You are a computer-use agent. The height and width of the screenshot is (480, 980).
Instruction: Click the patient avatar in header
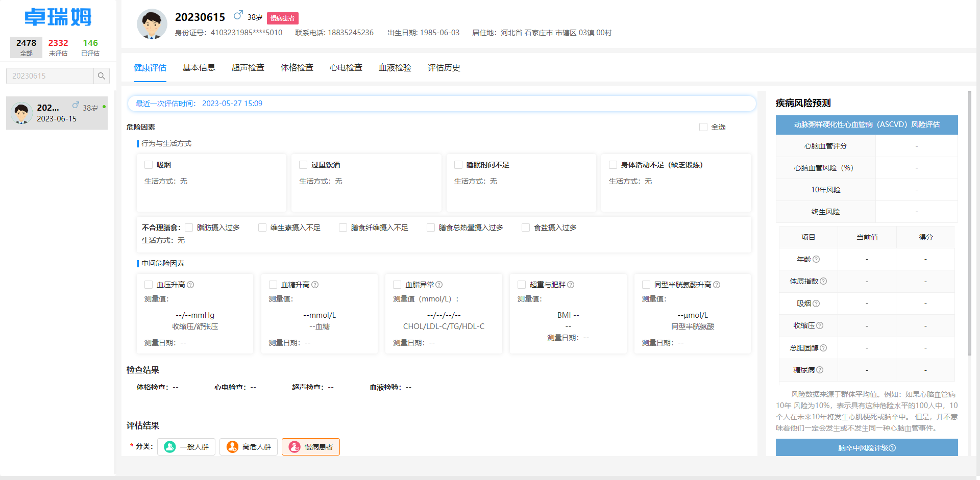click(152, 24)
